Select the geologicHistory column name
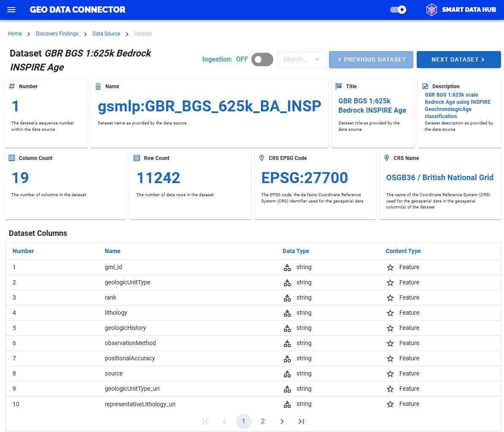Image resolution: width=504 pixels, height=432 pixels. click(125, 328)
